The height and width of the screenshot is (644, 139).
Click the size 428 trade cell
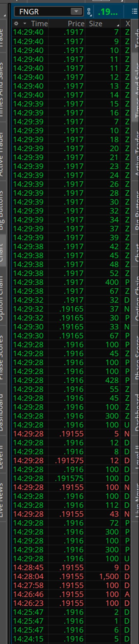click(x=112, y=380)
